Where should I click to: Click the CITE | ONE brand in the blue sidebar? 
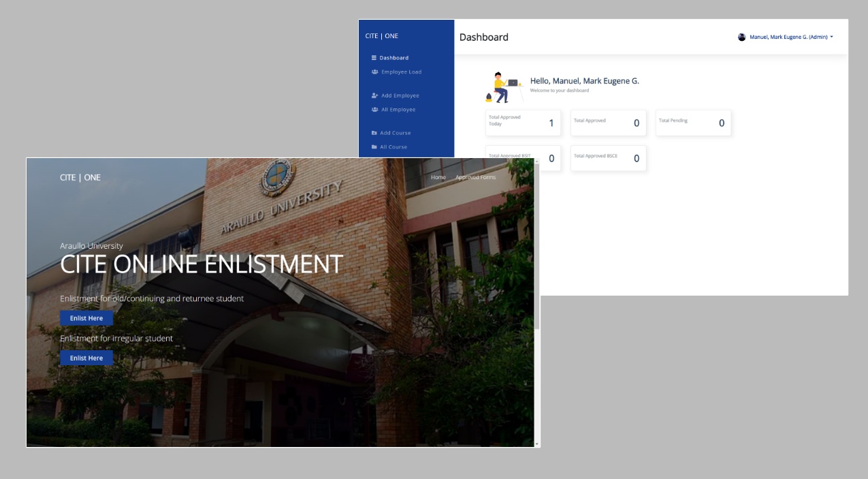382,36
